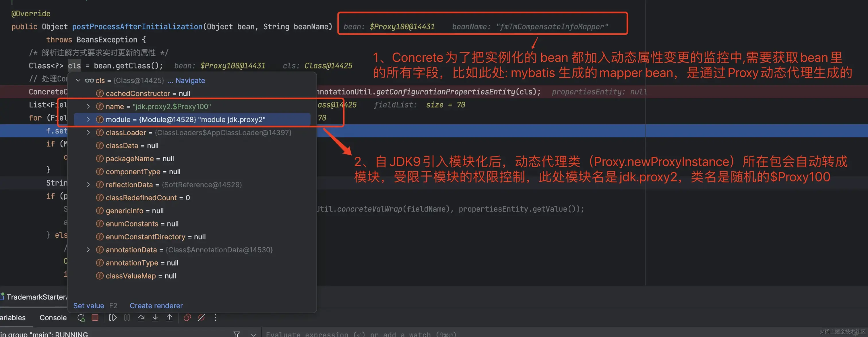Click the Step Out icon

[169, 317]
